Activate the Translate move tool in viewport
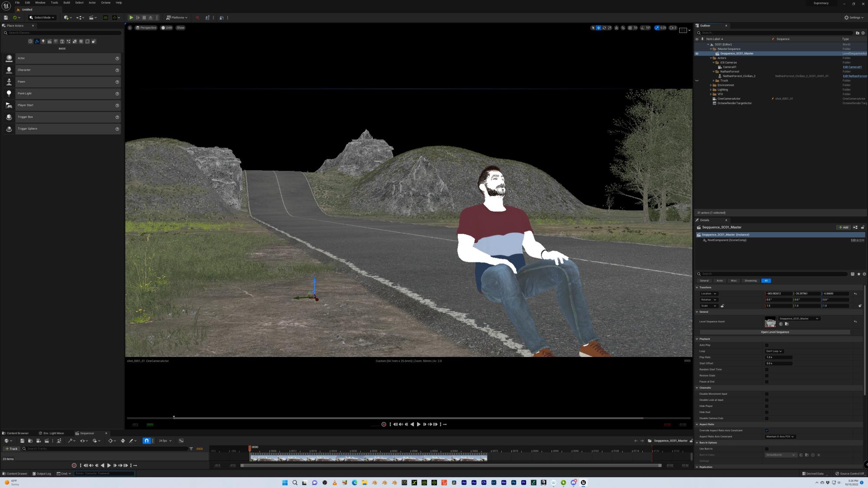This screenshot has height=488, width=868. [x=598, y=28]
